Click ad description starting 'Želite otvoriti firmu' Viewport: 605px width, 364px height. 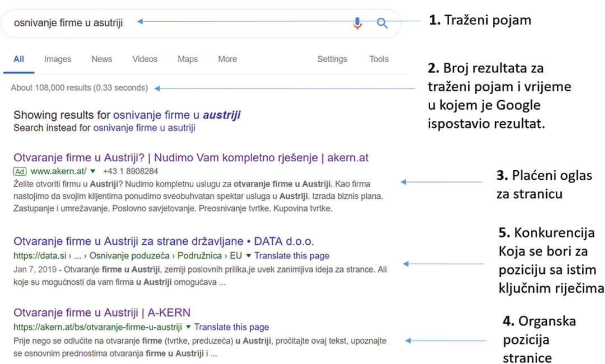pyautogui.click(x=198, y=196)
